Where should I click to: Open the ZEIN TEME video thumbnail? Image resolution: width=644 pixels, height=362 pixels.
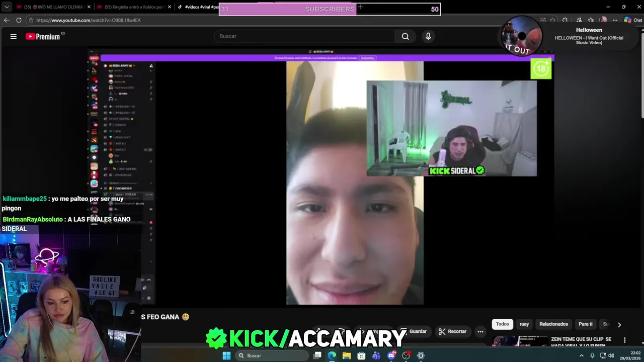520,341
